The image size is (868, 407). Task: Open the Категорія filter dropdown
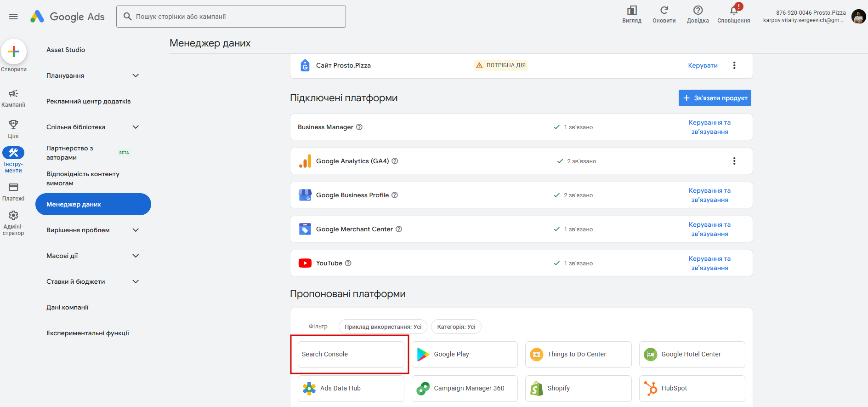pyautogui.click(x=456, y=327)
